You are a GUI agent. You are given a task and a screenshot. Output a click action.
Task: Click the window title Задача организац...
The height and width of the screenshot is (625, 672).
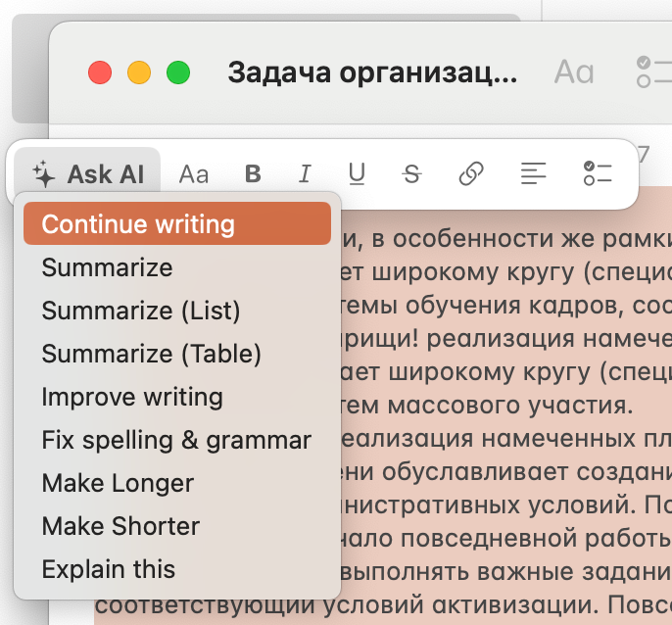(x=372, y=72)
